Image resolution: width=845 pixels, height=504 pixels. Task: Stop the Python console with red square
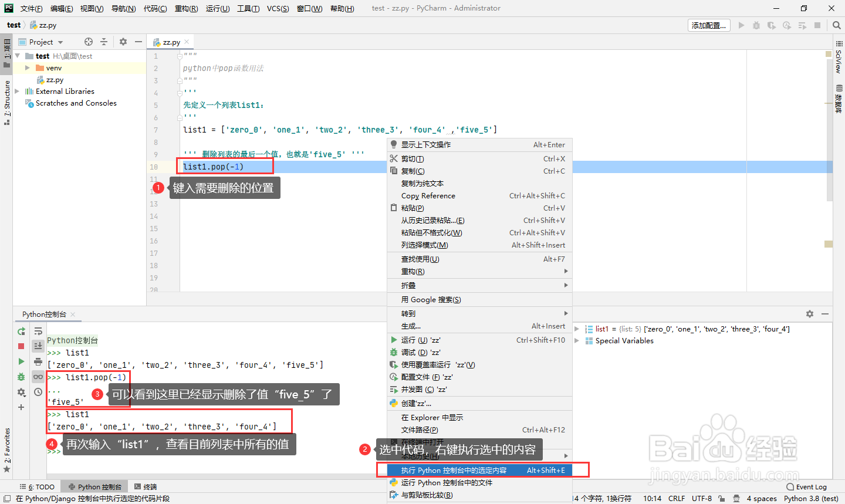coord(21,346)
